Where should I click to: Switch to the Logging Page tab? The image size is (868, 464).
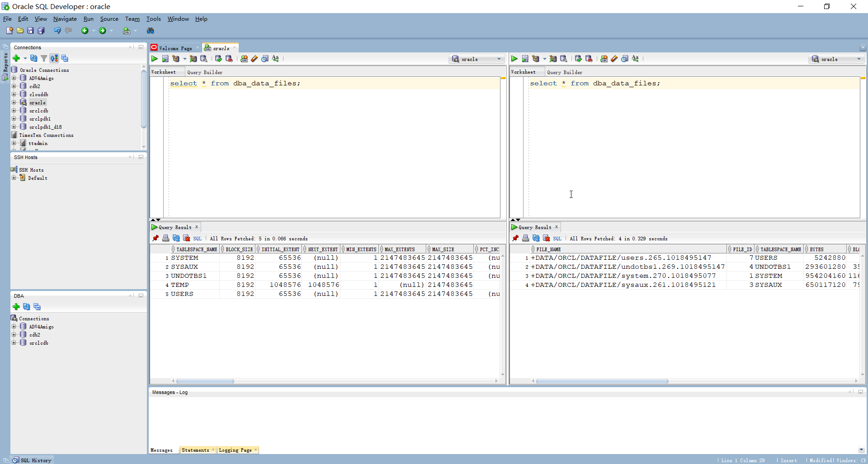pyautogui.click(x=235, y=450)
